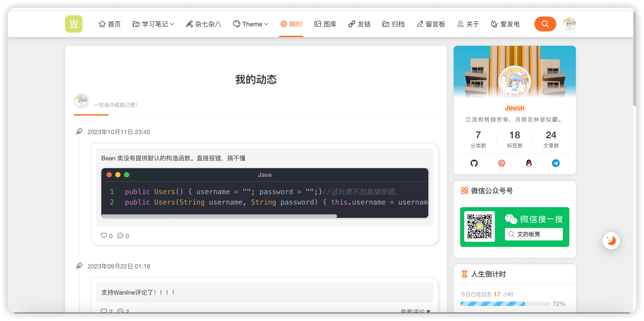Click the 微信公众号号 widget title

(x=492, y=191)
